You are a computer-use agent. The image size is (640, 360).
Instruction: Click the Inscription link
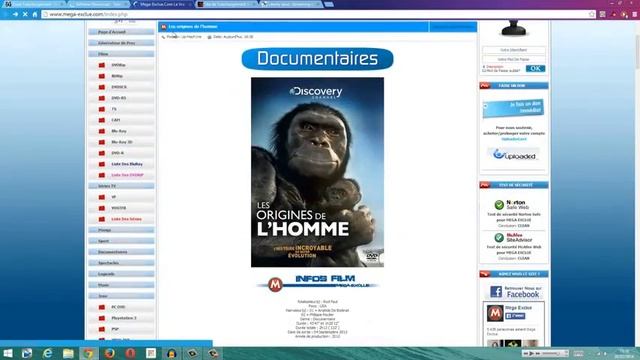pyautogui.click(x=495, y=67)
